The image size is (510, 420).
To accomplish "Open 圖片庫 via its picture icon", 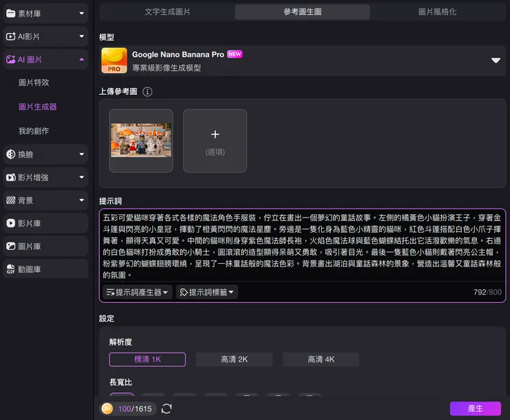I will click(x=11, y=246).
